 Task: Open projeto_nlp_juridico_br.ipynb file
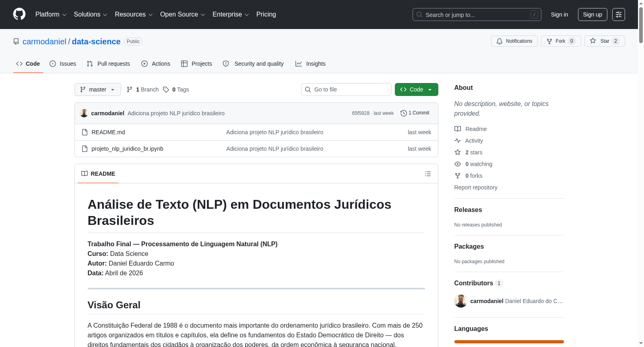[127, 149]
